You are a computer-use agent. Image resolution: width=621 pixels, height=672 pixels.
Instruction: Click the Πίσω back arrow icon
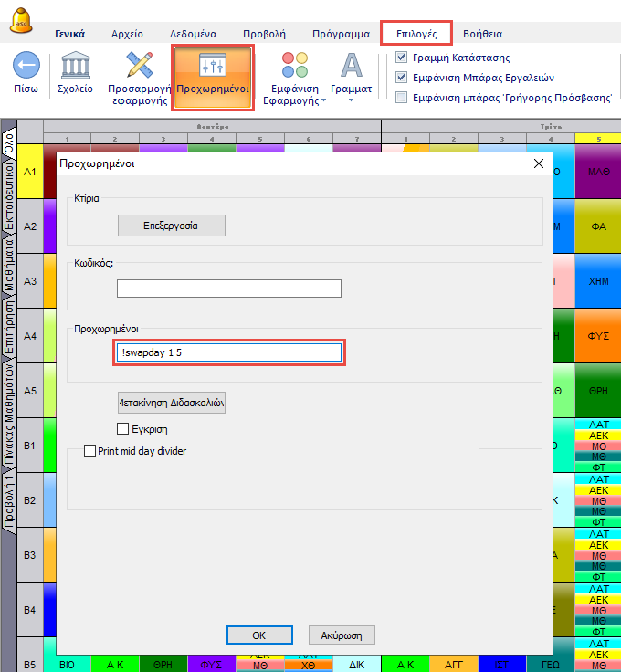coord(26,67)
